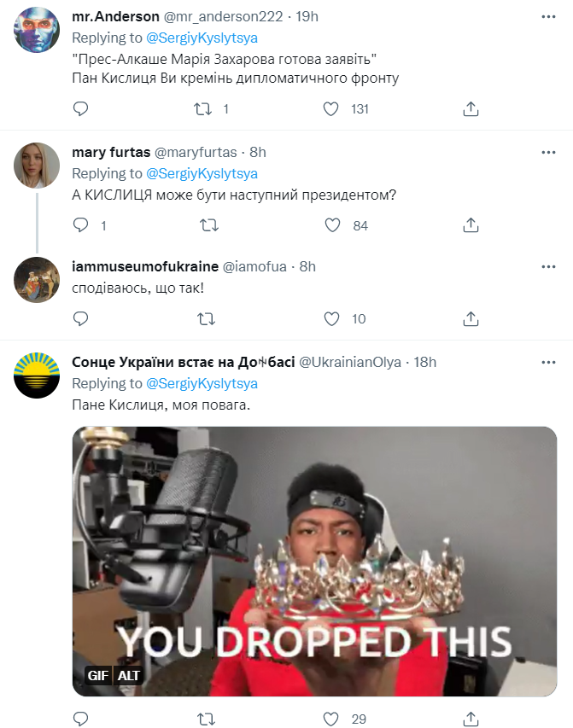Like mr.Anderson's tweet with 131 likes
The height and width of the screenshot is (728, 573).
click(x=331, y=109)
